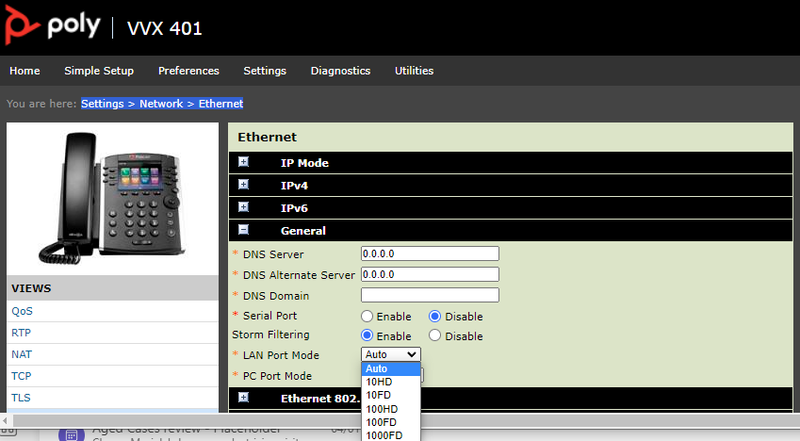The height and width of the screenshot is (441, 800).
Task: Choose 1000FD in the port mode list
Action: (x=391, y=435)
